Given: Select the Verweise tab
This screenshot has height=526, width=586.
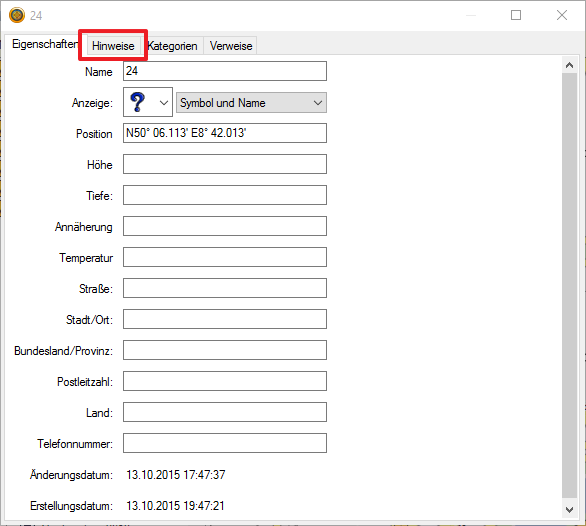Looking at the screenshot, I should [231, 46].
